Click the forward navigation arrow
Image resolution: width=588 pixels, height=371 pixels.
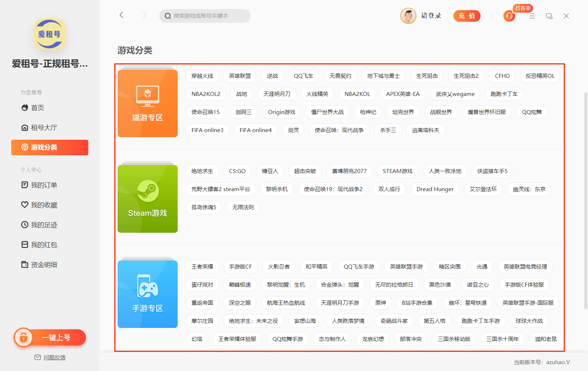click(144, 15)
